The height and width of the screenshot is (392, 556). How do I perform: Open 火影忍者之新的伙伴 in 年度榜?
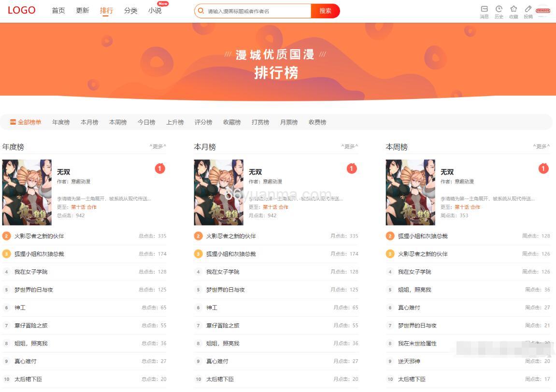coord(39,236)
